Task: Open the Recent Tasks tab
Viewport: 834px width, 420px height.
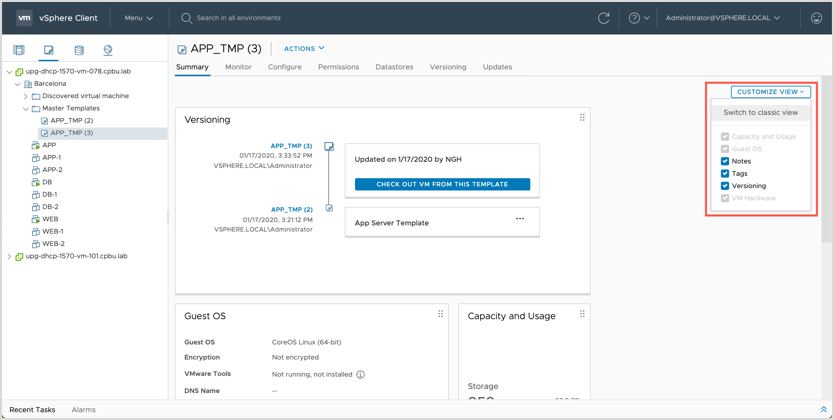Action: coord(32,409)
